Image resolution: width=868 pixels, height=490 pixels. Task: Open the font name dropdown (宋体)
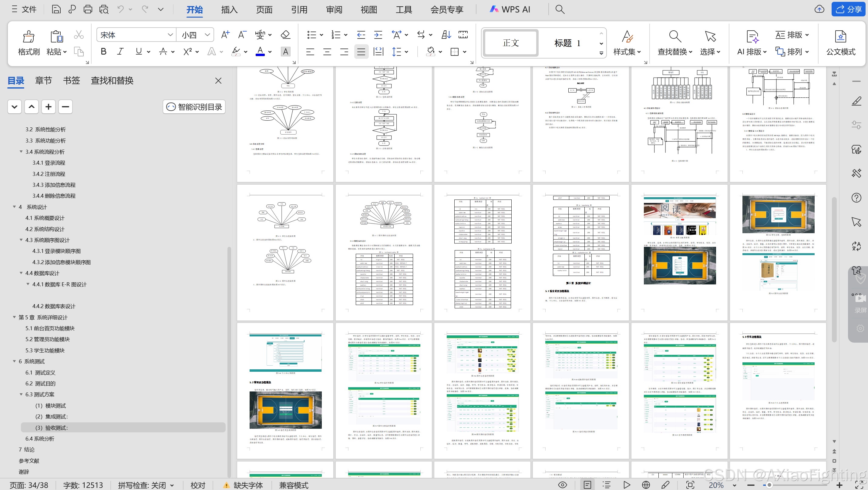pos(170,35)
